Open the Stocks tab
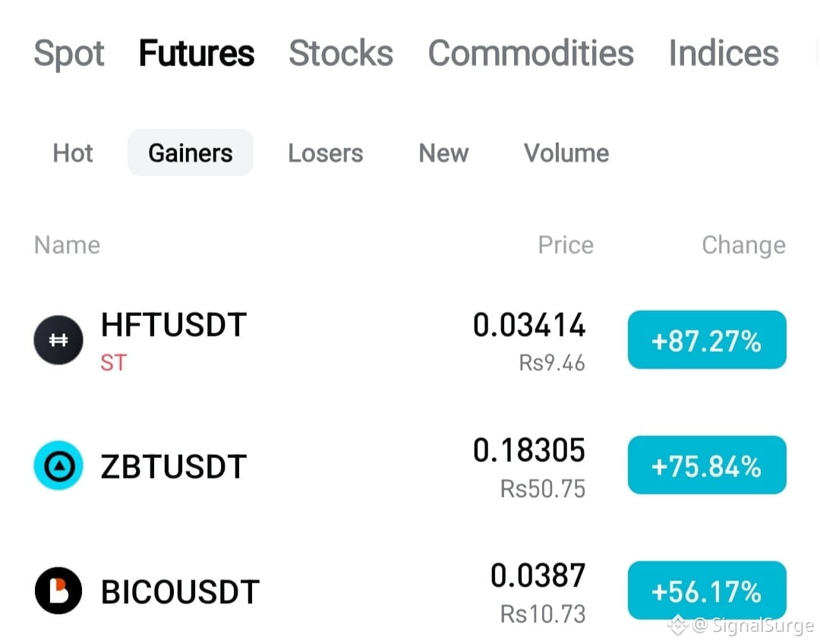Viewport: 820px width, 644px height. click(341, 53)
